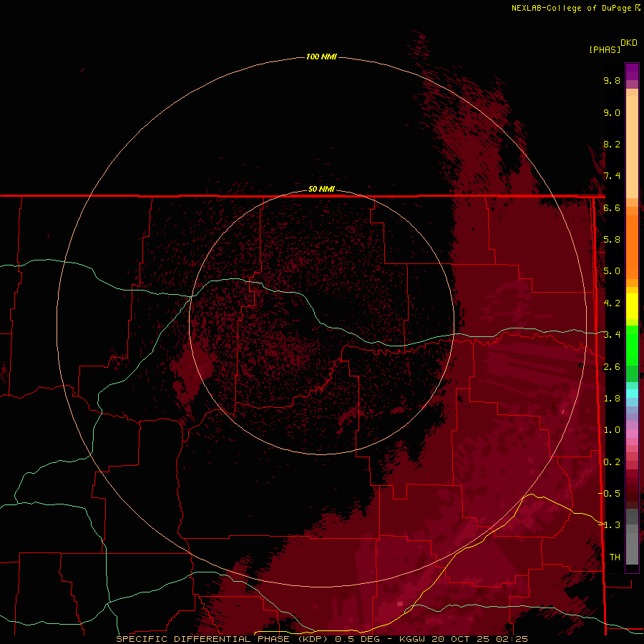Viewport: 644px width, 644px height.
Task: Click the 3.4 scale value
Action: click(612, 335)
